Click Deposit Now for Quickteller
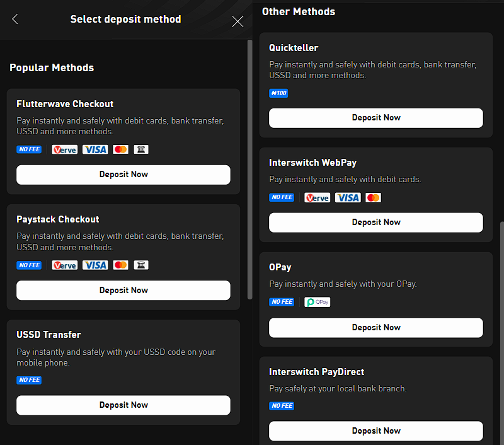 [375, 118]
